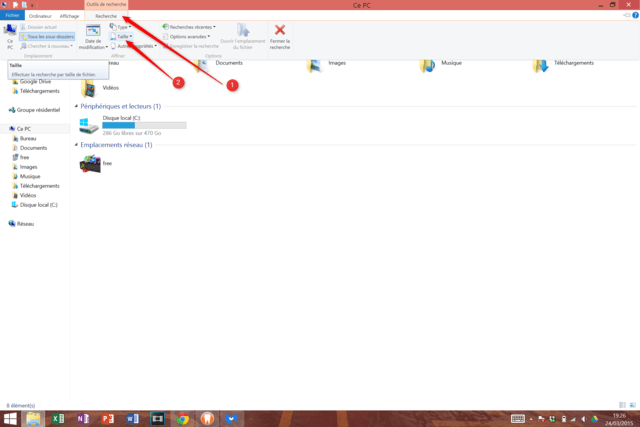Select Réseau in the navigation pane

coord(25,224)
